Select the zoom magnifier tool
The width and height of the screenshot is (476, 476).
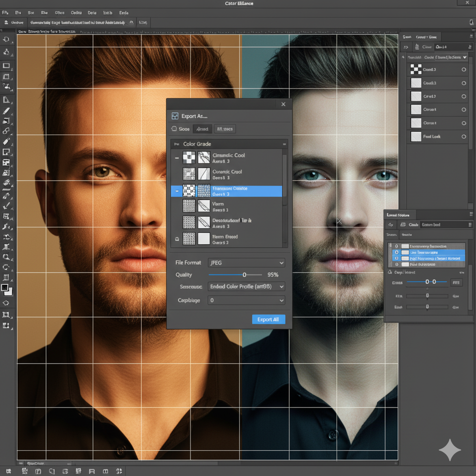tap(7, 257)
